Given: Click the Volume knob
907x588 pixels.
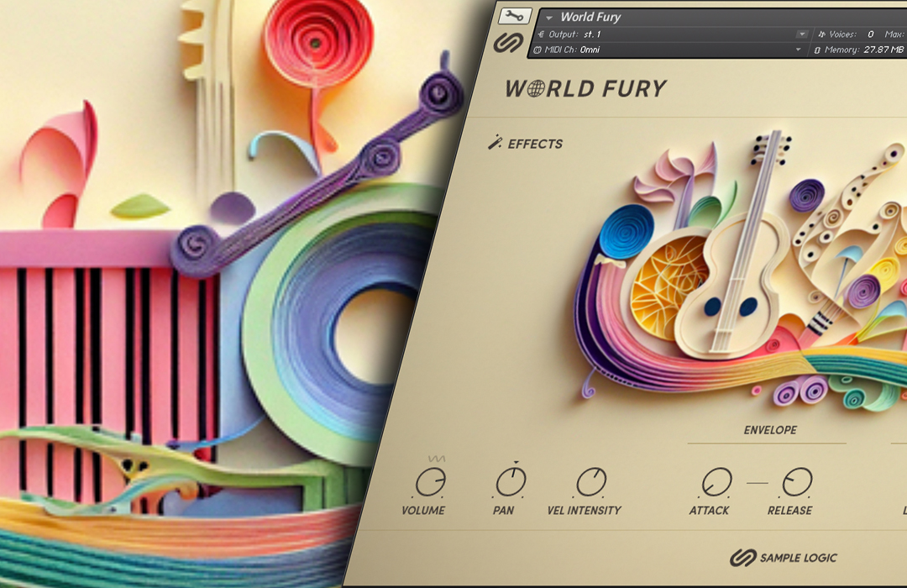Looking at the screenshot, I should (430, 482).
